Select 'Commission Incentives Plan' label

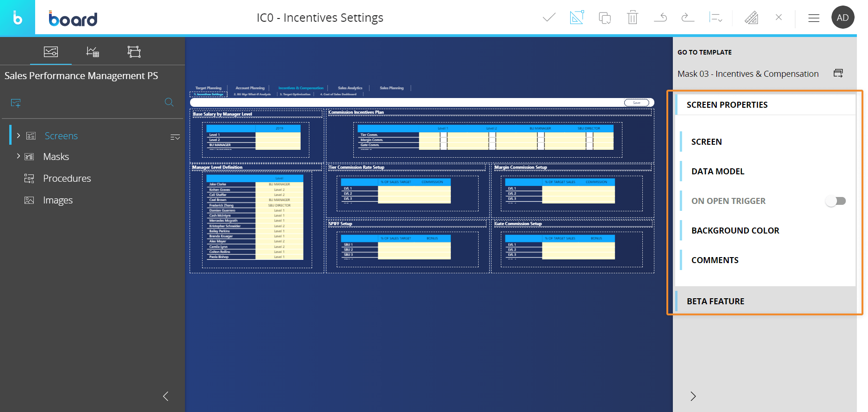(356, 112)
